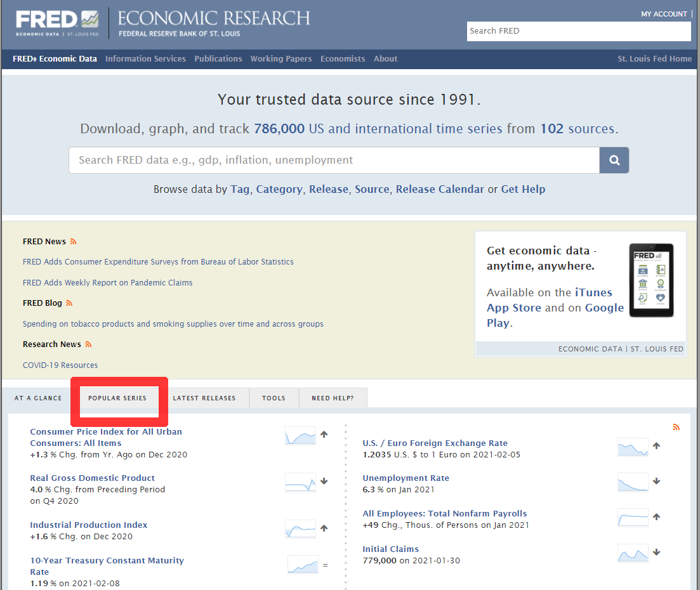700x590 pixels.
Task: Open the Unemployment Rate sparkline chart
Action: [633, 482]
